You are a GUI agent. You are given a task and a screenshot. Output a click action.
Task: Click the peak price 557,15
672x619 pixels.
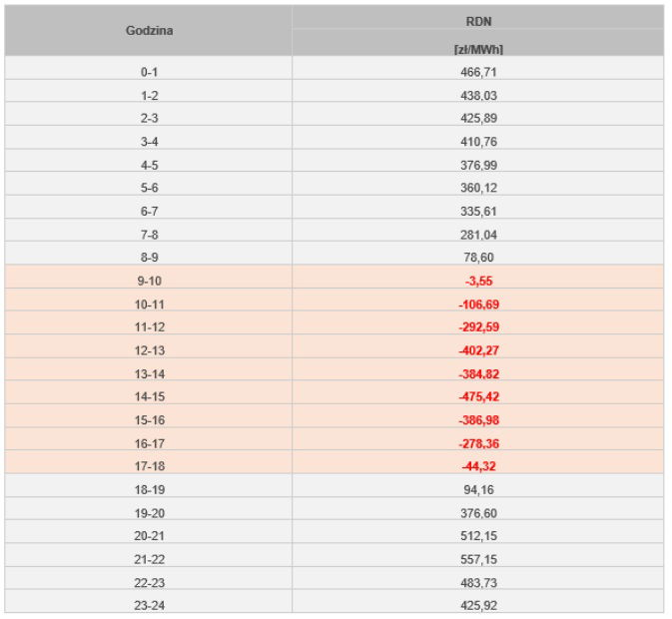(477, 558)
